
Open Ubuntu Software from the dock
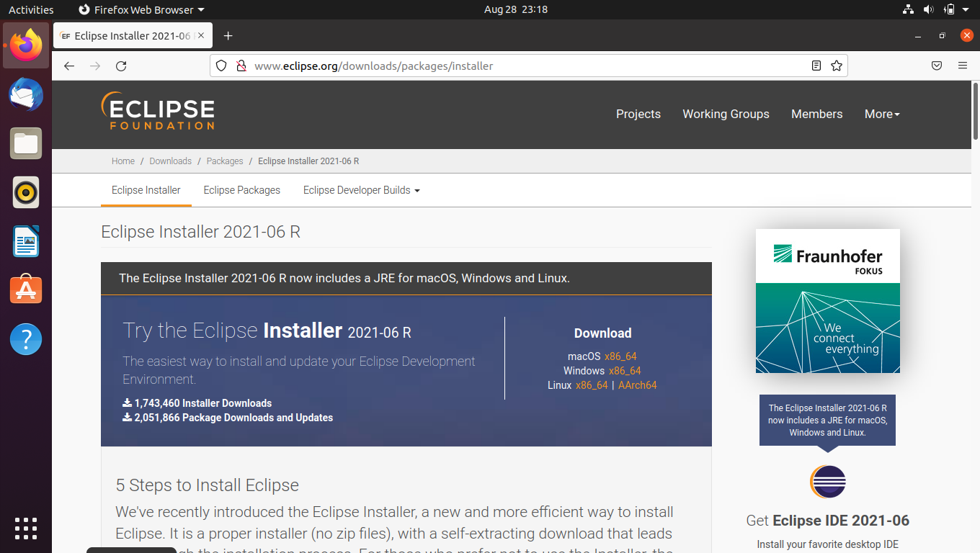[25, 289]
